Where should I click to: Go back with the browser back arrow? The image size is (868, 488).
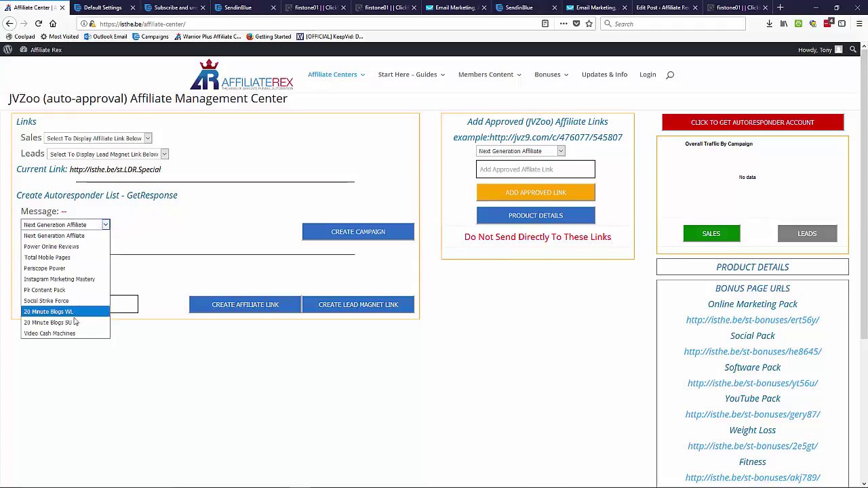pyautogui.click(x=10, y=24)
